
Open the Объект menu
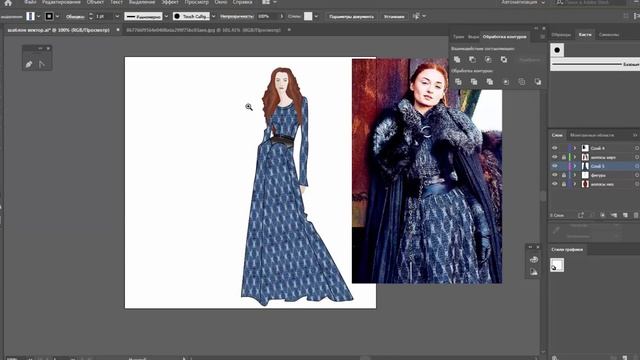[x=95, y=2]
